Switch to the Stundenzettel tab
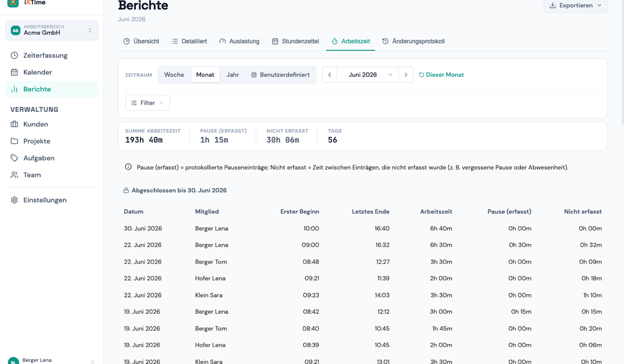The height and width of the screenshot is (364, 624). click(x=295, y=41)
